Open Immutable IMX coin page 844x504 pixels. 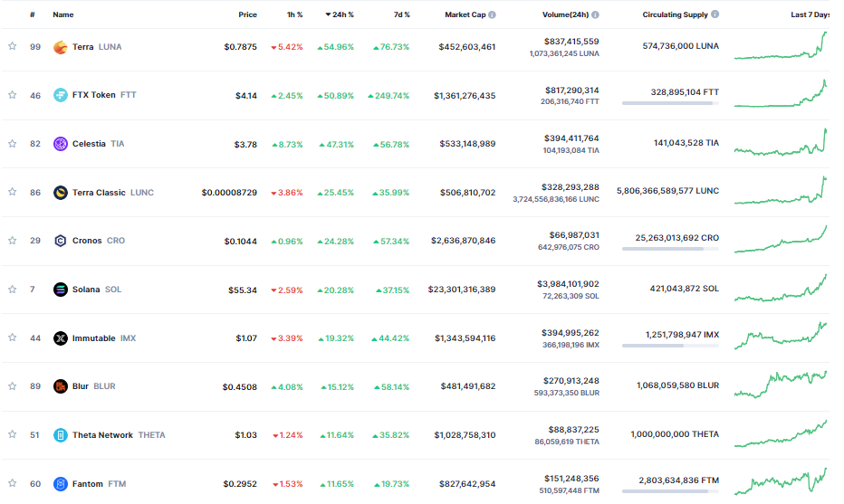[x=93, y=338]
